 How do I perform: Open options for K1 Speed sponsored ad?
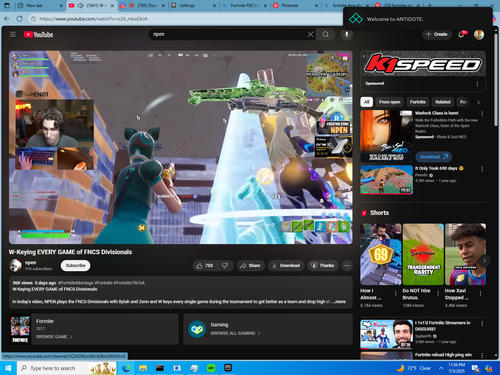click(x=477, y=84)
